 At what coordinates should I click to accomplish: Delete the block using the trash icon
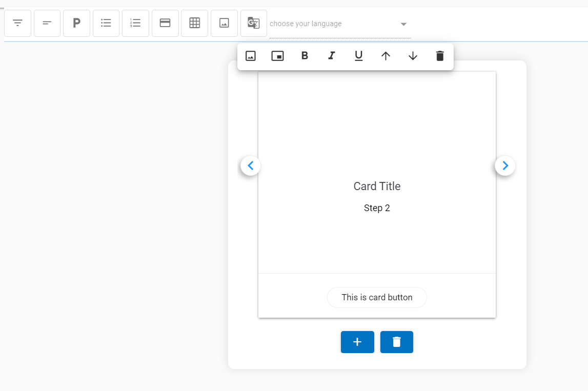coord(440,56)
